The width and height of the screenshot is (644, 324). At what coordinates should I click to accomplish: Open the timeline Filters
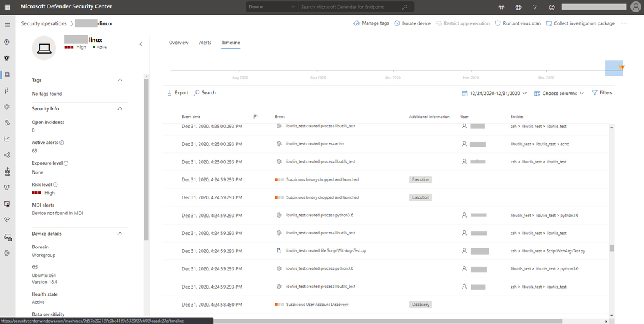601,93
